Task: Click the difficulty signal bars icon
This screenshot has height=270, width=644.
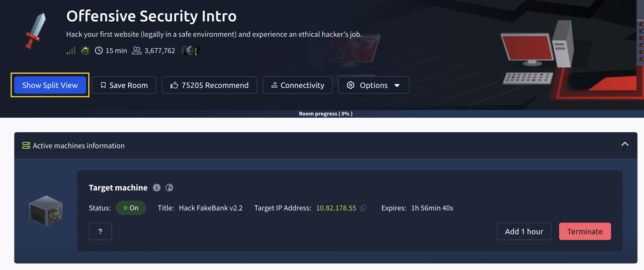Action: point(71,51)
